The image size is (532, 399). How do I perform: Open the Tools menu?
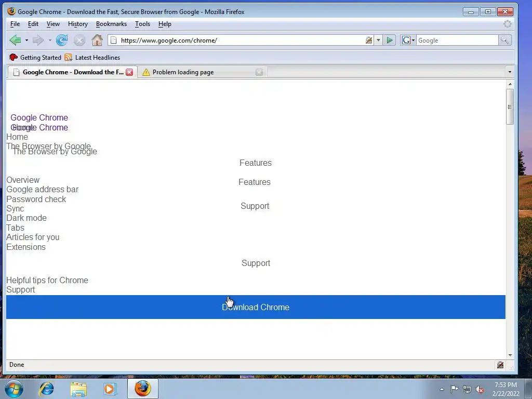[142, 24]
